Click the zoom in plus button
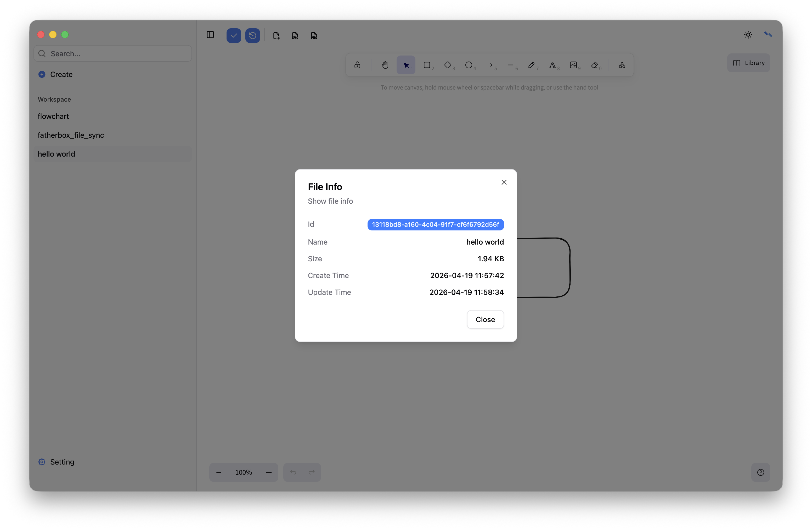 269,472
